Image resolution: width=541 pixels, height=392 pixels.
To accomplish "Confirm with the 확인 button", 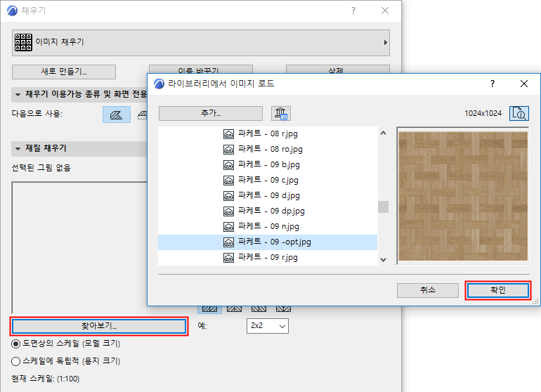I will coord(498,290).
